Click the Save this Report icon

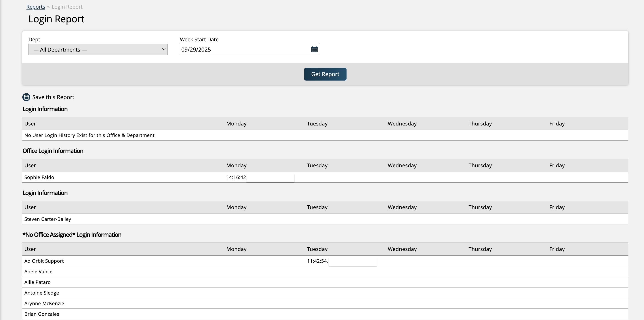coord(26,97)
